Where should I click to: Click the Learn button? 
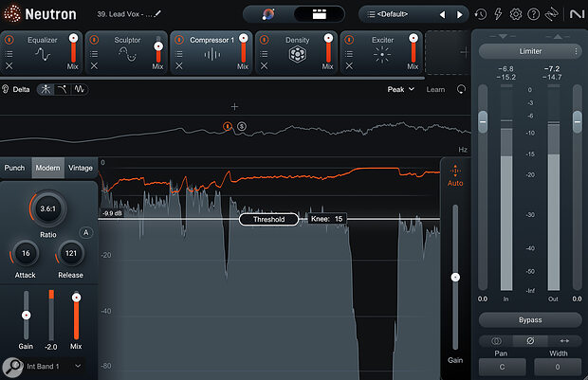[x=435, y=90]
